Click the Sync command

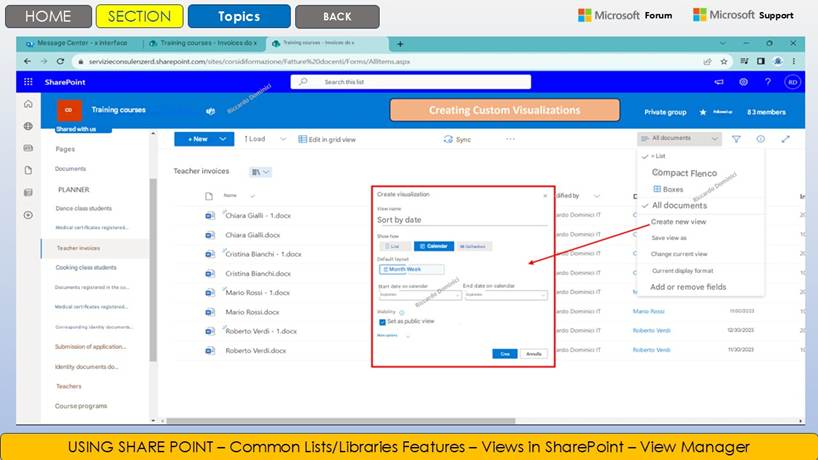point(457,139)
